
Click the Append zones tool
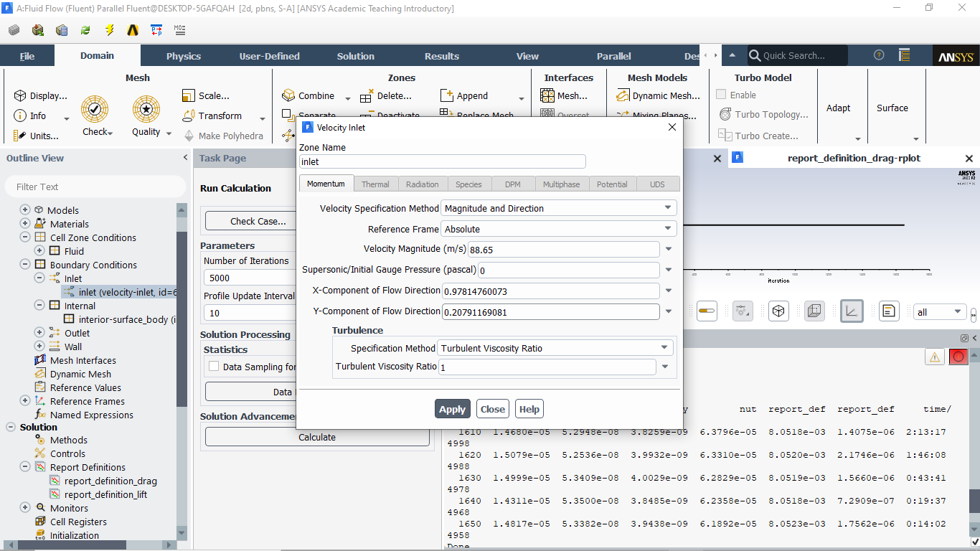[x=464, y=95]
